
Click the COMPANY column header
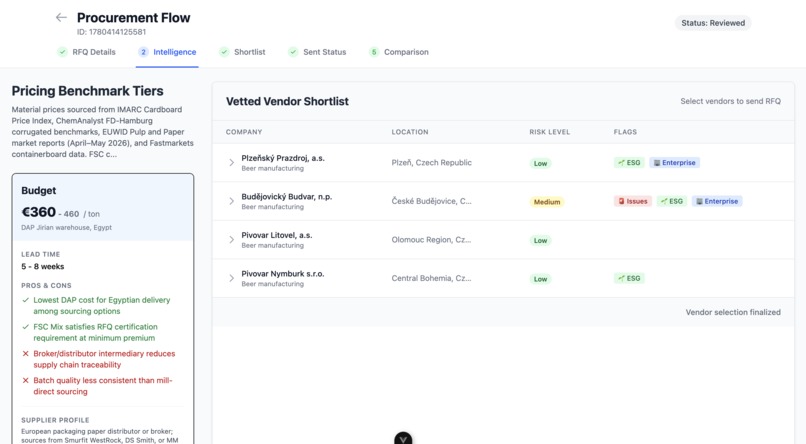[244, 132]
